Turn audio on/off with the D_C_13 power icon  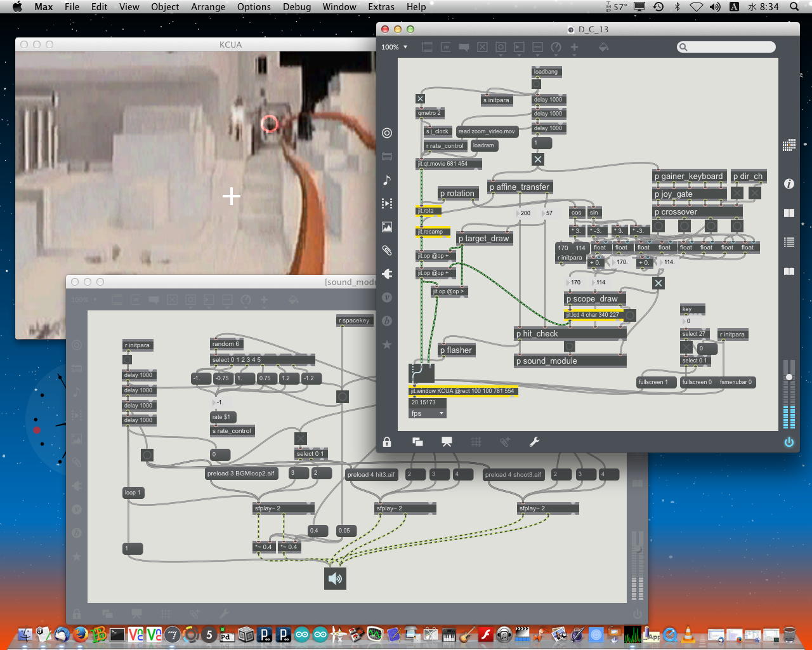789,442
